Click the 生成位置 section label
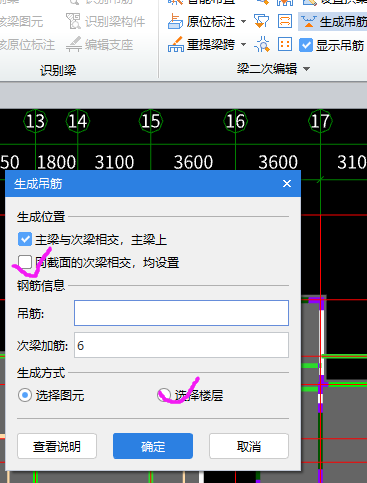This screenshot has width=367, height=483. point(41,217)
